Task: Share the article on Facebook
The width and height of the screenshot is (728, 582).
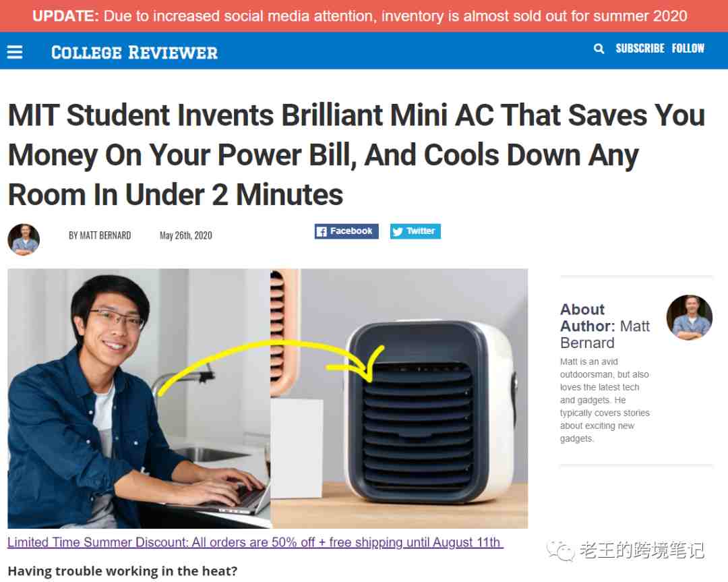Action: click(346, 231)
